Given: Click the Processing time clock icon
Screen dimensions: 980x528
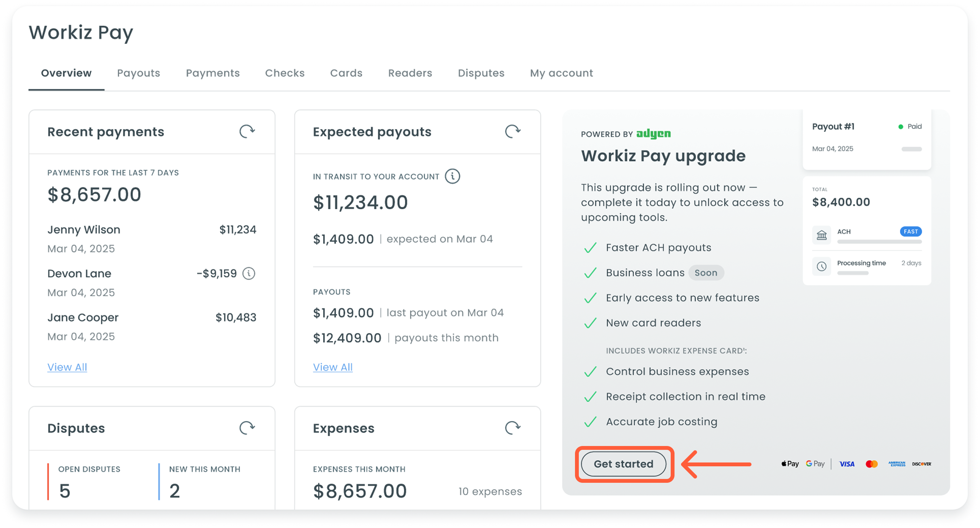Looking at the screenshot, I should tap(822, 266).
